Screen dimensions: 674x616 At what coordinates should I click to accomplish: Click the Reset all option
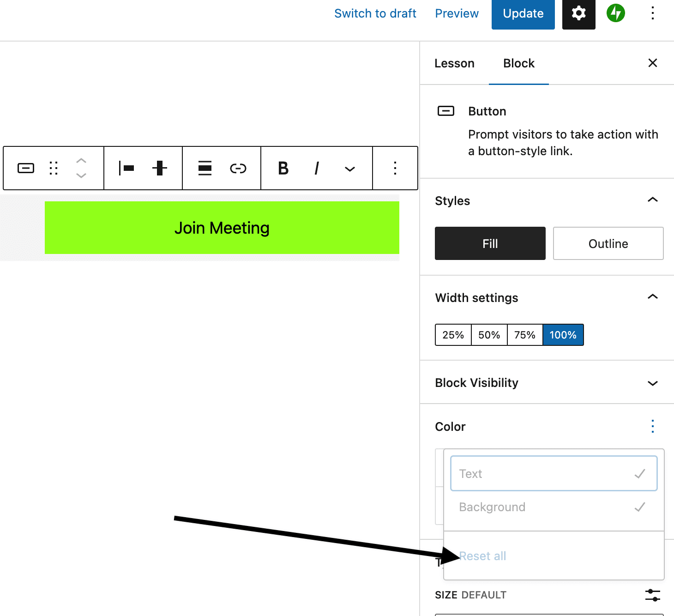482,556
